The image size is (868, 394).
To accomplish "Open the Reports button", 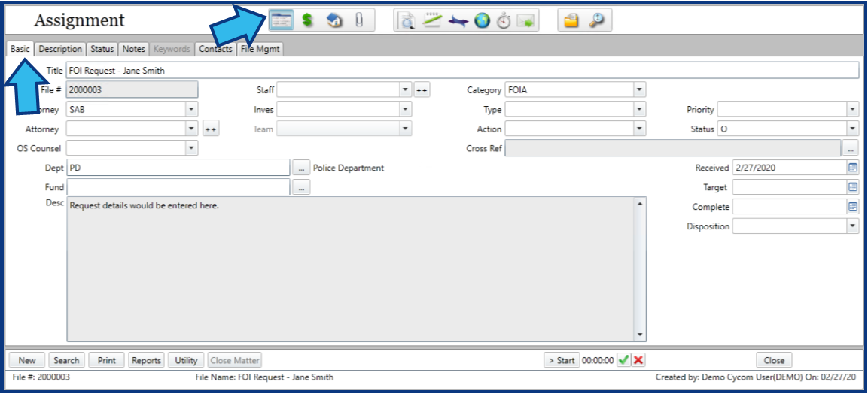I will click(x=146, y=360).
